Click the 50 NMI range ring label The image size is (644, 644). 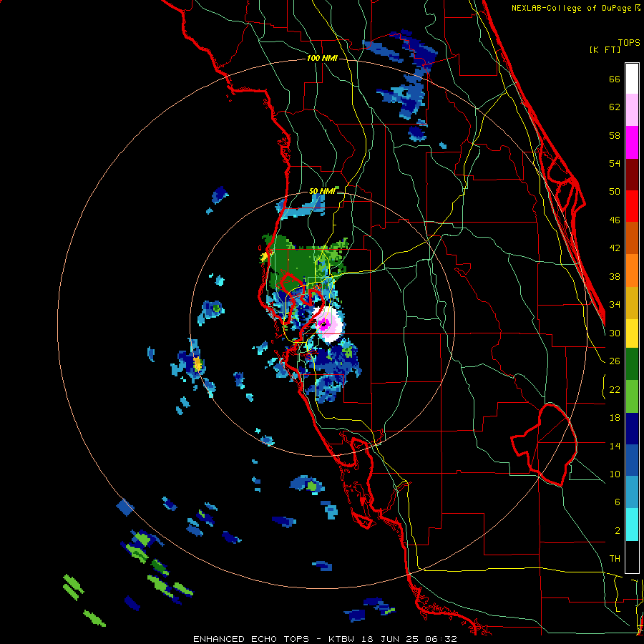point(322,191)
